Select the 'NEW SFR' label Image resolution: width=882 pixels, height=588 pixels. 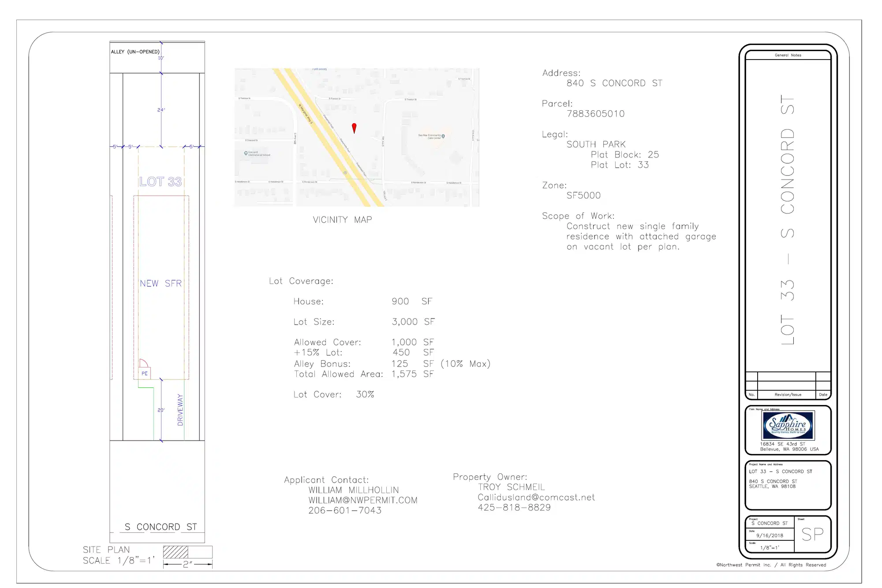pos(161,284)
